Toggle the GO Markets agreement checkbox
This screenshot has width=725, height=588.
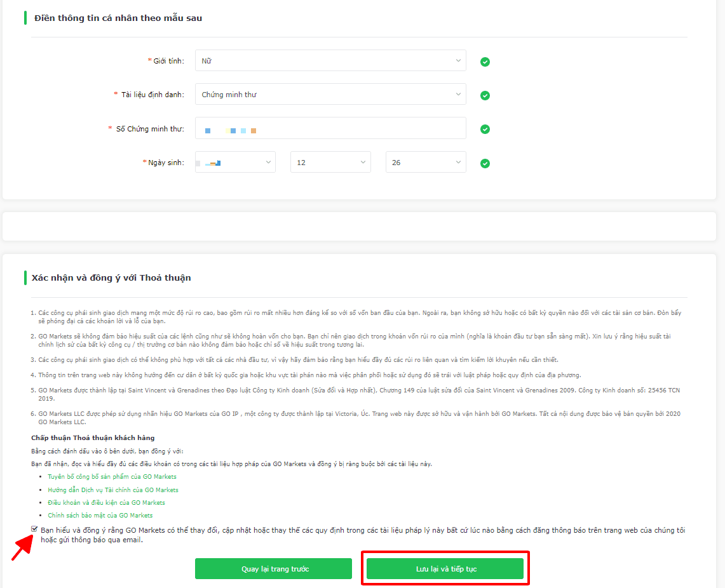coord(34,529)
